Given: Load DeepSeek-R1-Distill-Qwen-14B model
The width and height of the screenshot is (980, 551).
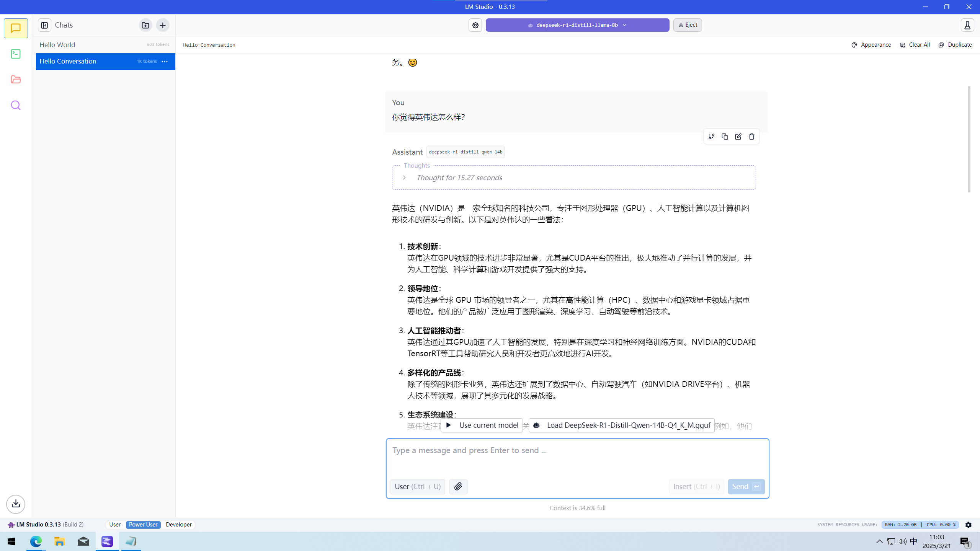Looking at the screenshot, I should point(621,425).
